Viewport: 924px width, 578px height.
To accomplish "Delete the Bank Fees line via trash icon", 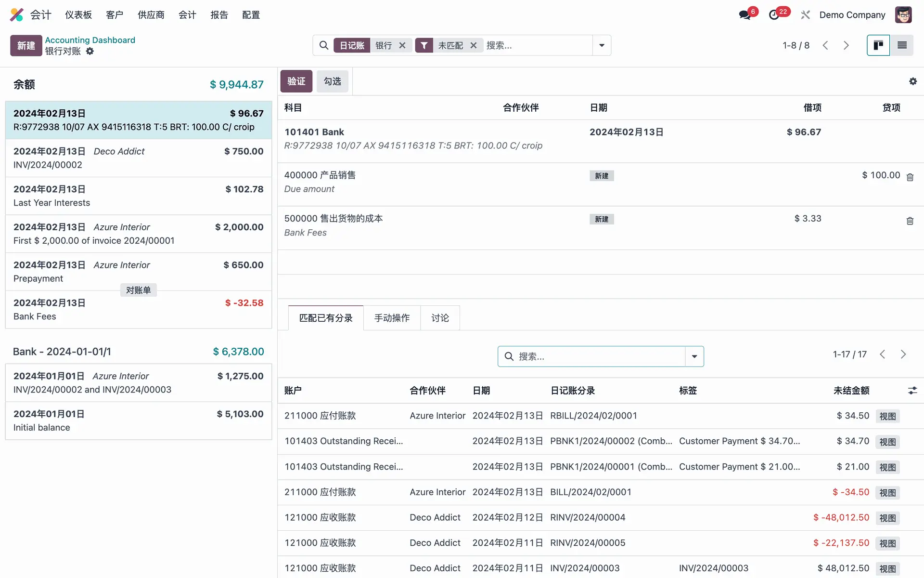I will pos(910,221).
